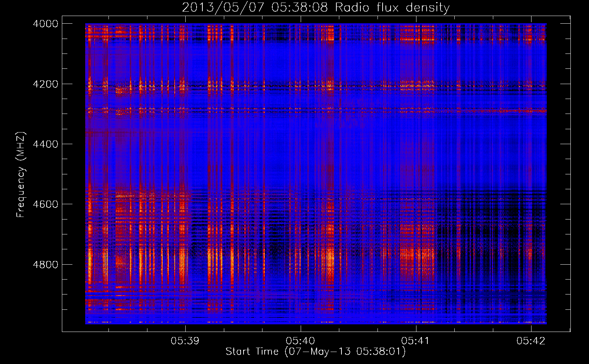The height and width of the screenshot is (364, 589).
Task: Select the 4600 frequency axis label
Action: click(46, 204)
